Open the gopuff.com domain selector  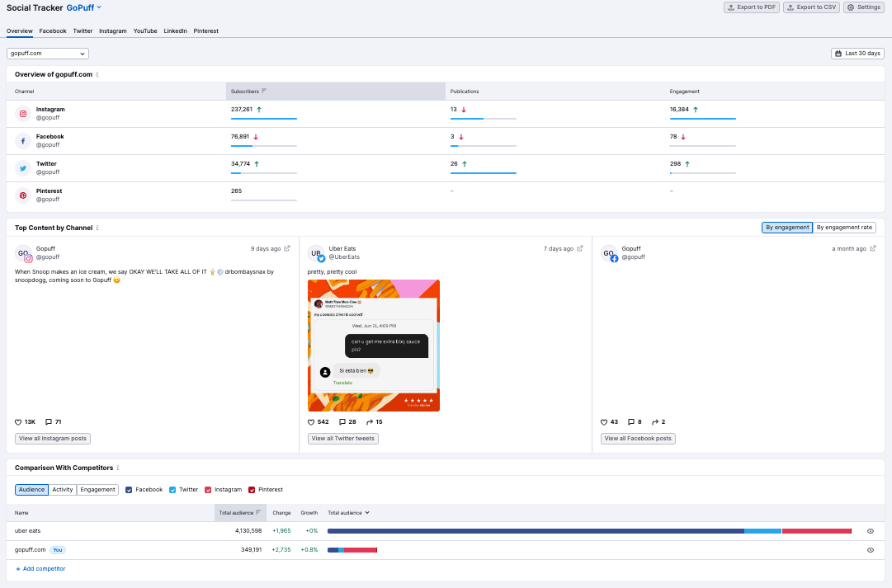click(48, 54)
